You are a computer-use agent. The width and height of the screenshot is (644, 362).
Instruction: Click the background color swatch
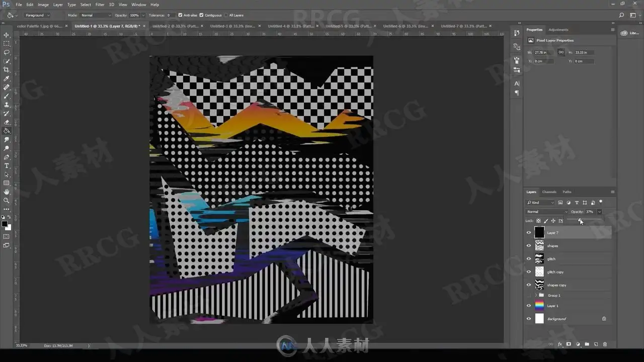tap(8, 227)
